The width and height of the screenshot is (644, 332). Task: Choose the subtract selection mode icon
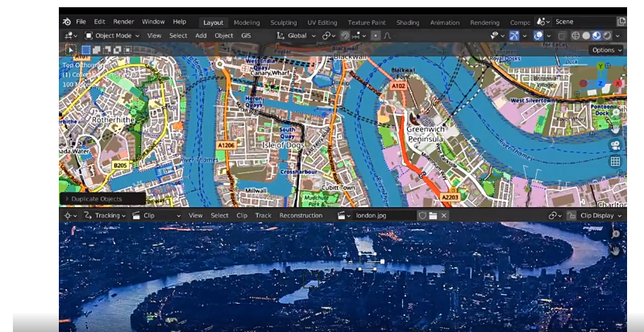[106, 50]
